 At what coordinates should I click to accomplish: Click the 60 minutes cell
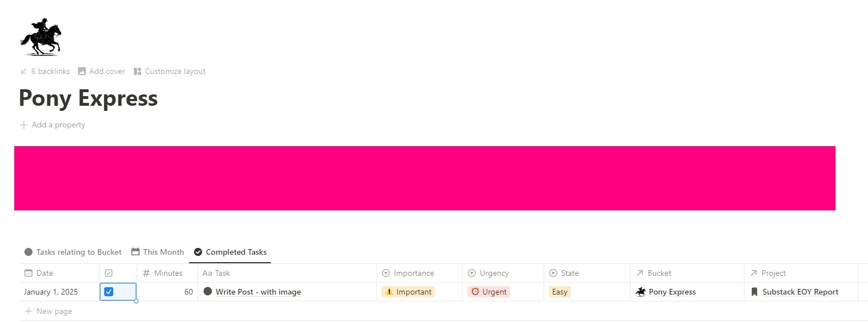[167, 292]
